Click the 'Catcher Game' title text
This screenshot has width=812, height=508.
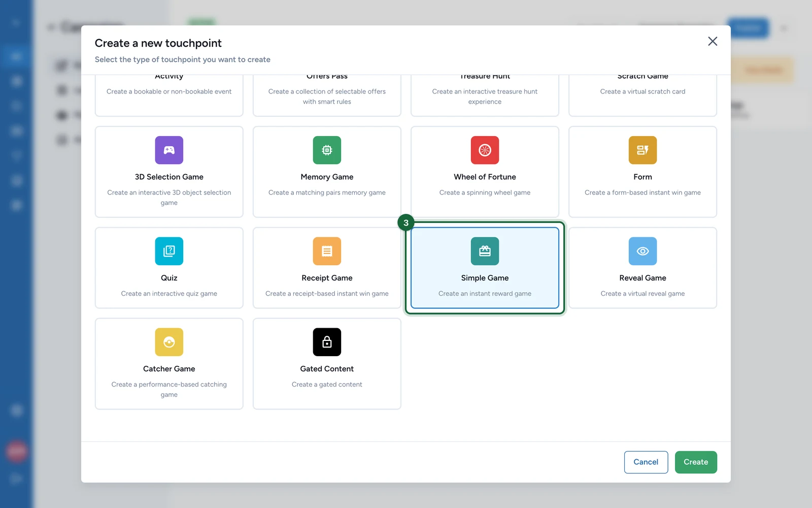pos(169,369)
